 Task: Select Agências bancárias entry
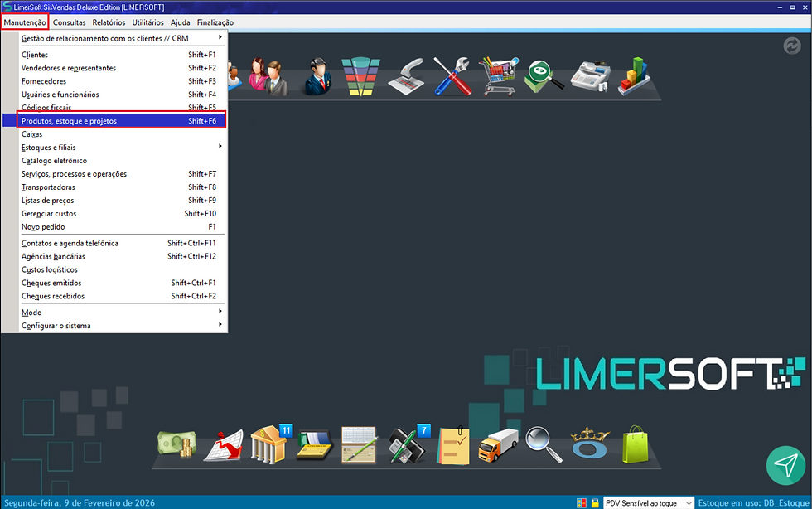[114, 257]
